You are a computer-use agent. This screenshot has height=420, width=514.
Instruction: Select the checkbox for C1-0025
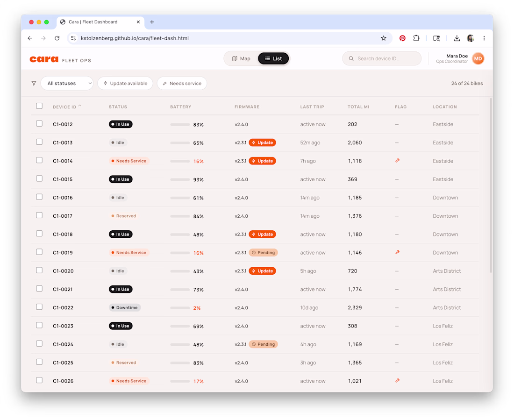39,362
